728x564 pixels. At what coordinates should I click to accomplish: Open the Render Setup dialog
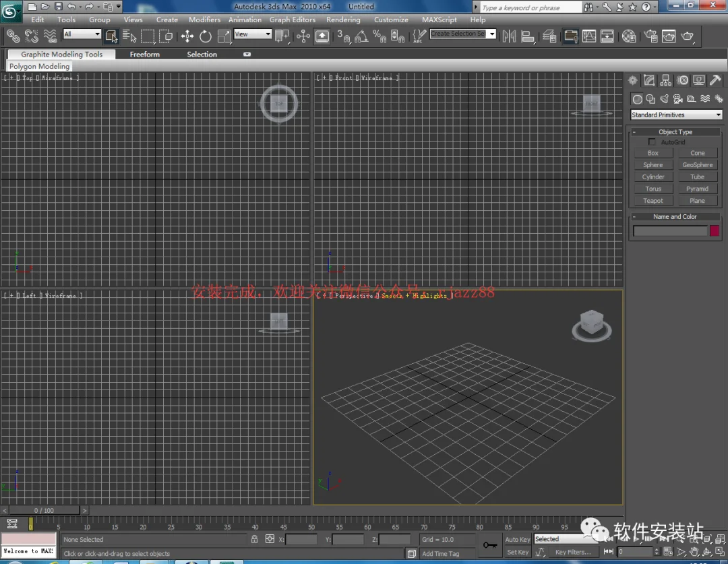(650, 36)
